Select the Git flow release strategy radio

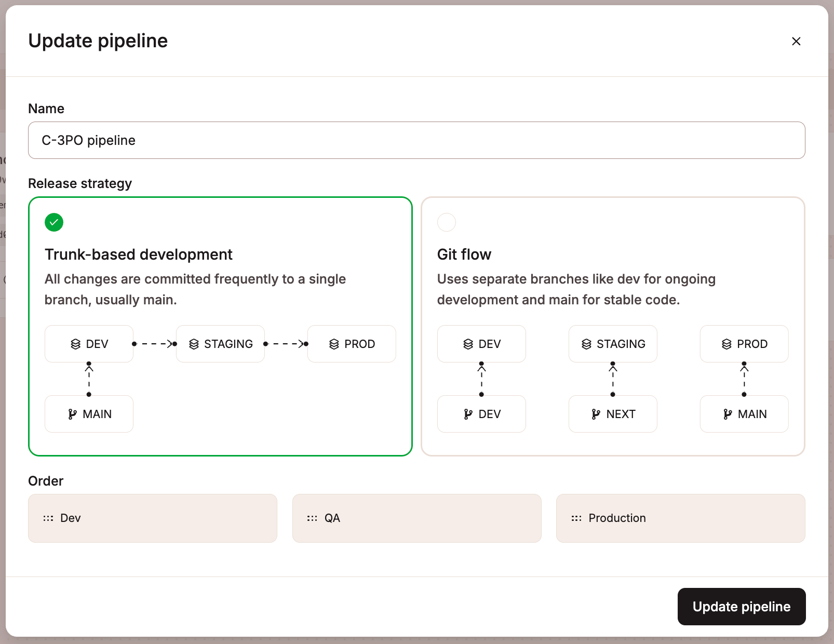click(447, 222)
